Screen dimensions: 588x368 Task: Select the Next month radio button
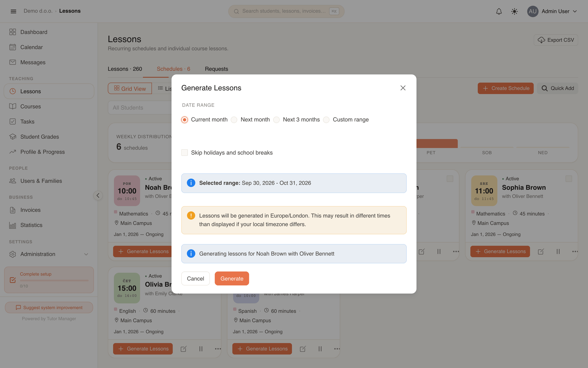click(234, 120)
